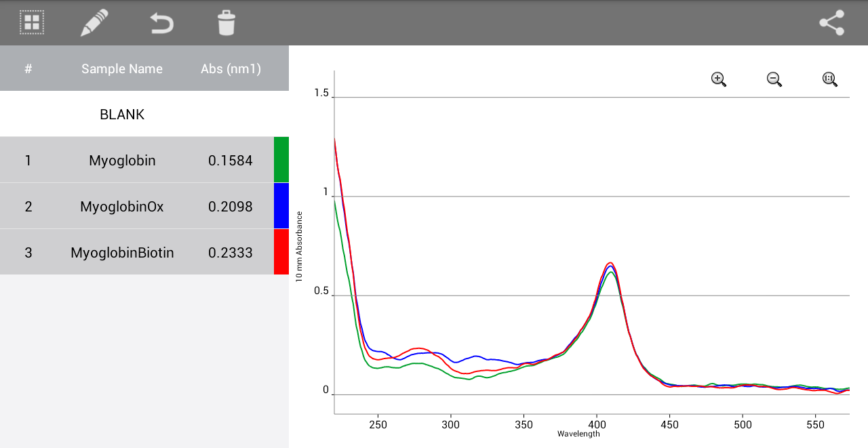The image size is (868, 448).
Task: Select the MyoglobinOx sample name
Action: click(x=122, y=207)
